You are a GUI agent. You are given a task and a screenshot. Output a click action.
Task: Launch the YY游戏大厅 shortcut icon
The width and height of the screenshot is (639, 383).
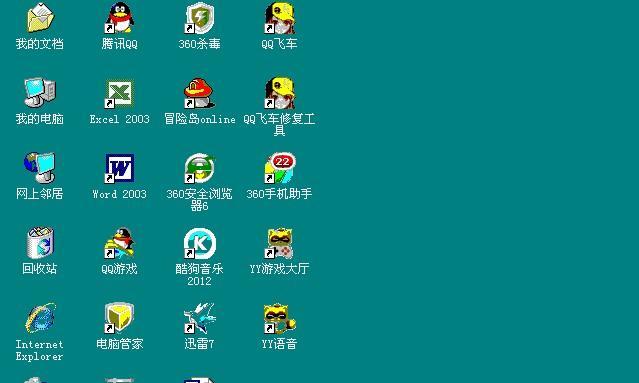(279, 243)
